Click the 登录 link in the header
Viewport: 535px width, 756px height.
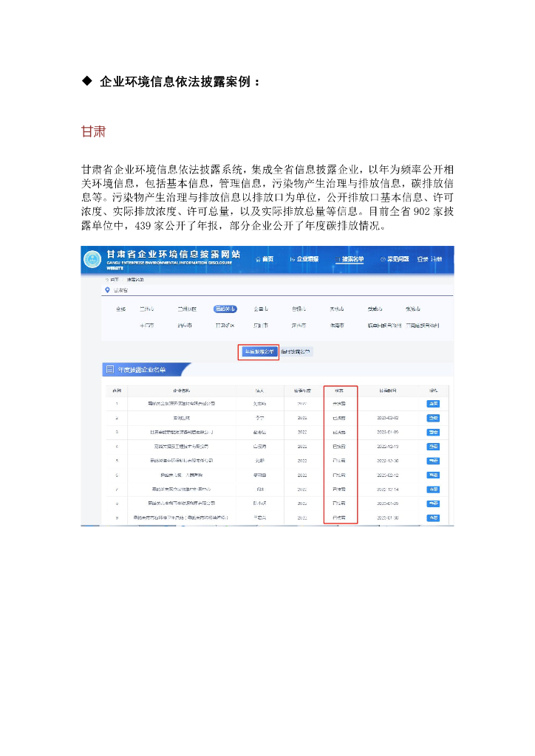coord(423,259)
